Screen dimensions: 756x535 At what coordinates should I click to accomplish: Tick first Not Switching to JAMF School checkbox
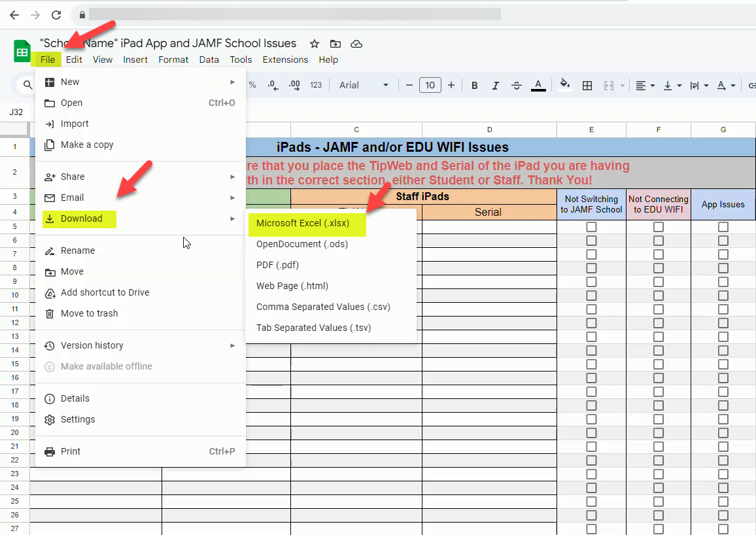[x=591, y=227]
